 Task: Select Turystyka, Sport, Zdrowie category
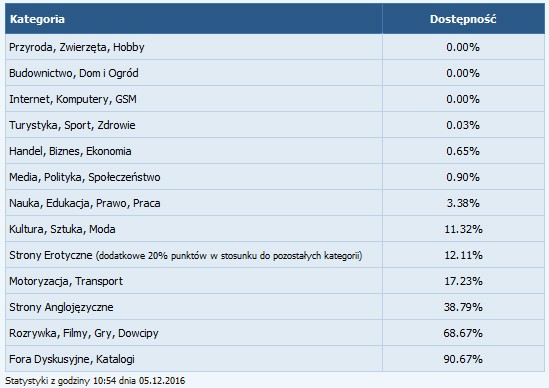tap(72, 125)
